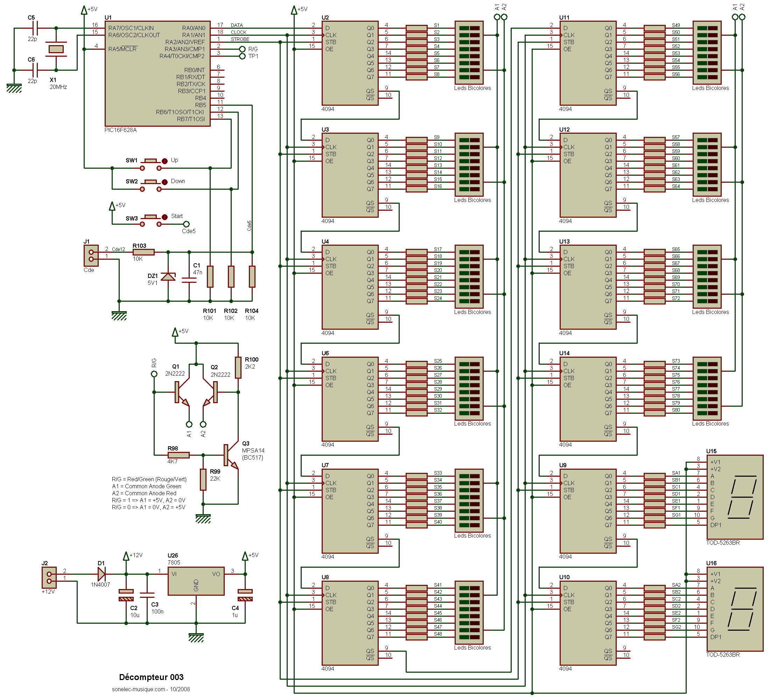Click the 'A1 = Common Anode Green' note
The width and height of the screenshot is (770, 700).
147,486
